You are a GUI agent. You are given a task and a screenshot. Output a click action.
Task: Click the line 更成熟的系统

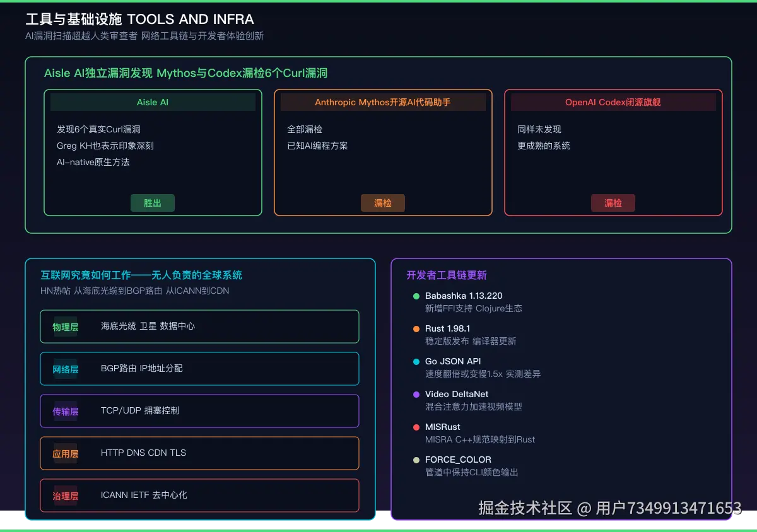tap(544, 146)
